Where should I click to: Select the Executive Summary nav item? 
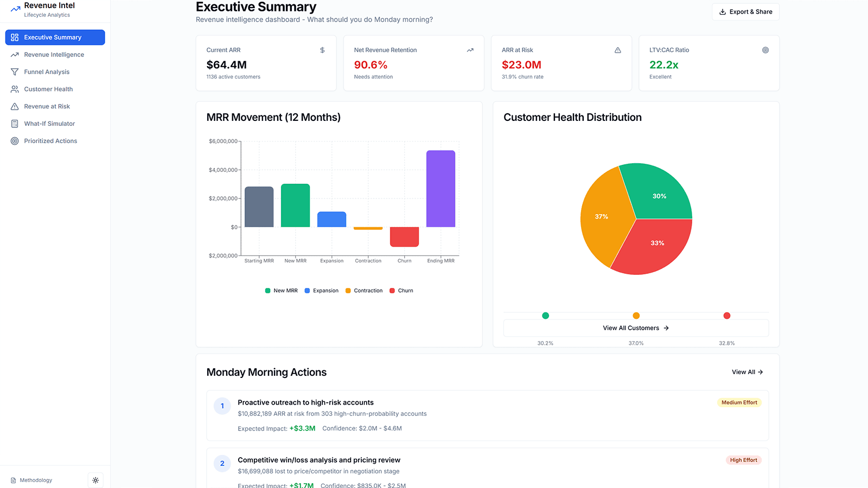pos(53,37)
